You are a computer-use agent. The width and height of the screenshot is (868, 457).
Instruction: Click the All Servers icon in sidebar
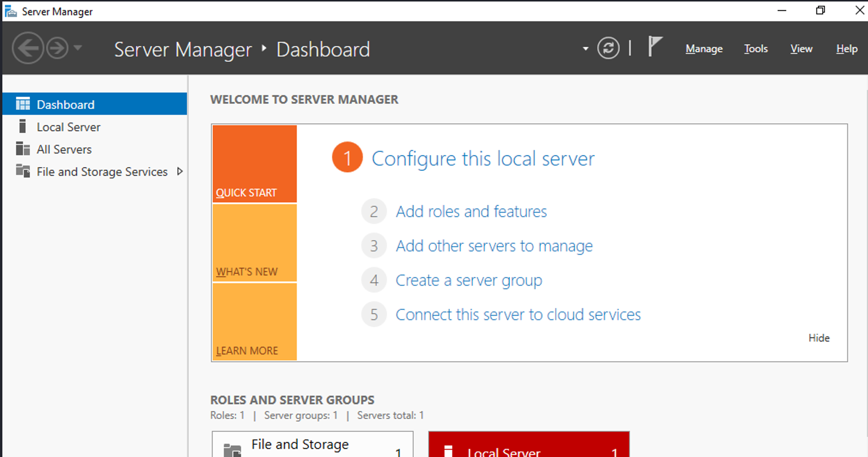coord(23,149)
